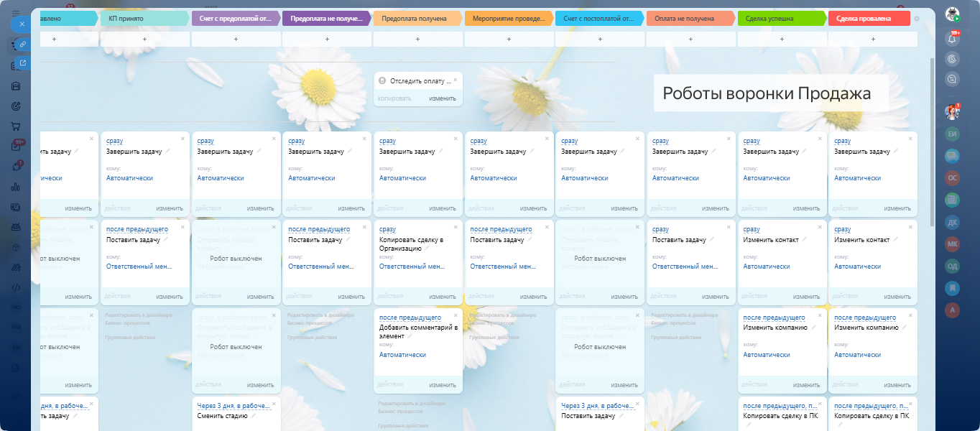The width and height of the screenshot is (980, 431).
Task: Select the 'Оплата не получена' stage tab
Action: point(690,19)
